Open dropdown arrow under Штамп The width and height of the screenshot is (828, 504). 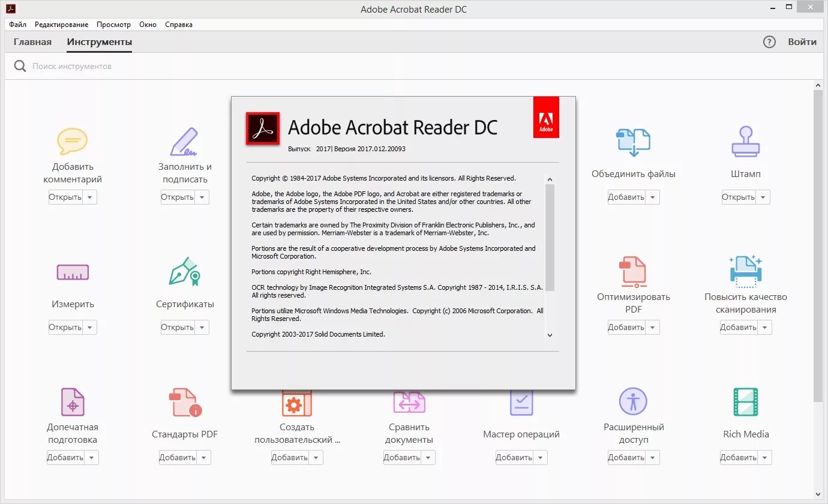click(763, 197)
